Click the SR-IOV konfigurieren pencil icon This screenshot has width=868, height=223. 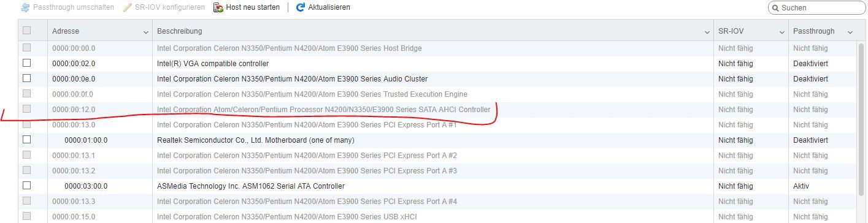pos(128,7)
